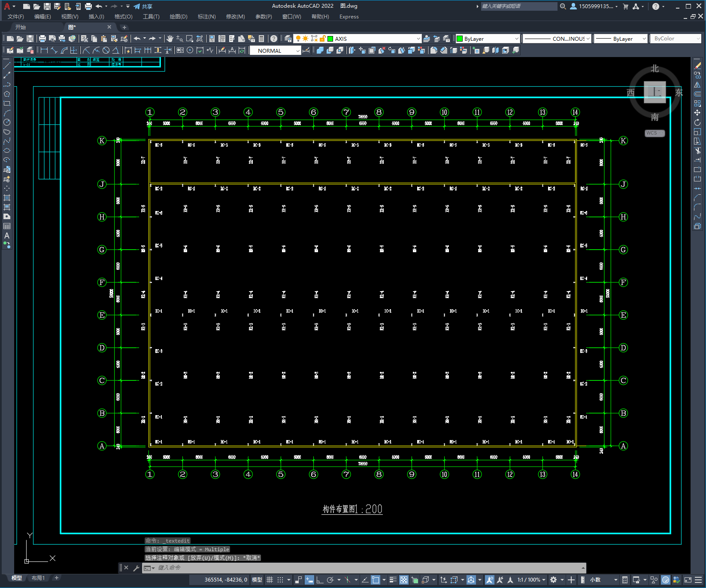This screenshot has height=588, width=706.
Task: Click the 模型 model space button in status bar
Action: click(x=257, y=580)
